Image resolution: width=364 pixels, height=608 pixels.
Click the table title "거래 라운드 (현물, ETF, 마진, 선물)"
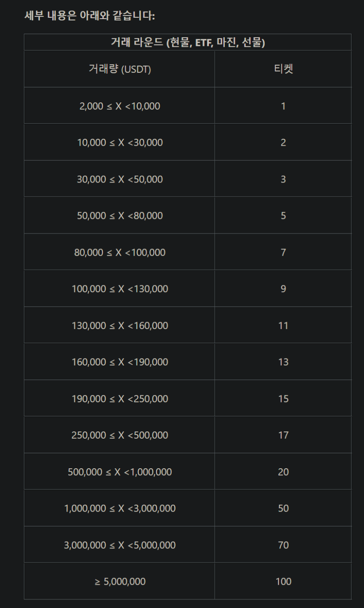click(x=187, y=43)
